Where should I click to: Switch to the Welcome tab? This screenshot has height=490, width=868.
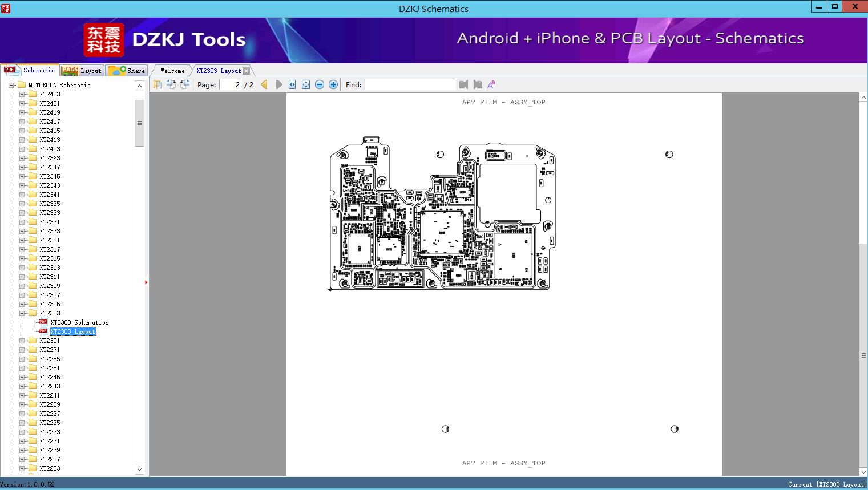172,71
